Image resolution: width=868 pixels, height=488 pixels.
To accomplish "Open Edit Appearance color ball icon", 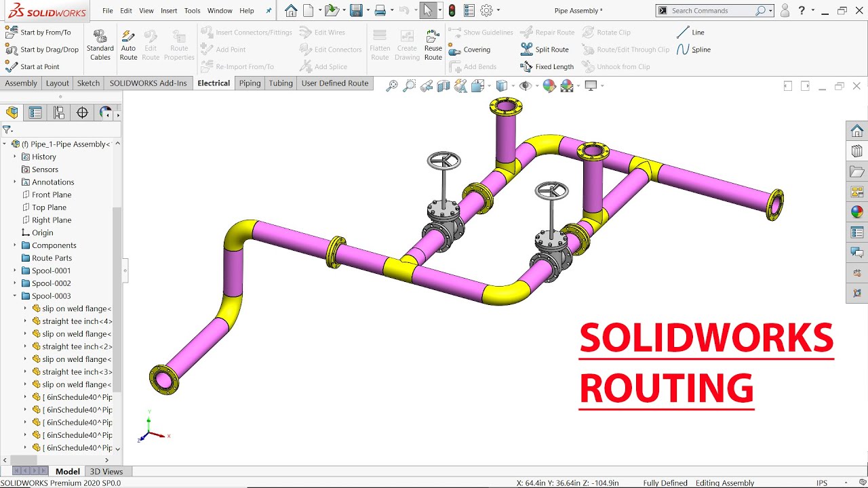I will [549, 85].
